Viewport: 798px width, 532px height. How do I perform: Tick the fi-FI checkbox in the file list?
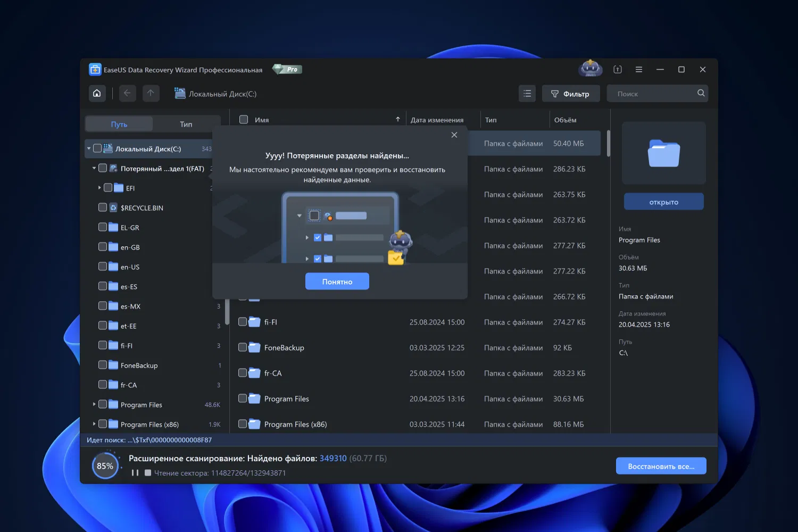pyautogui.click(x=243, y=322)
